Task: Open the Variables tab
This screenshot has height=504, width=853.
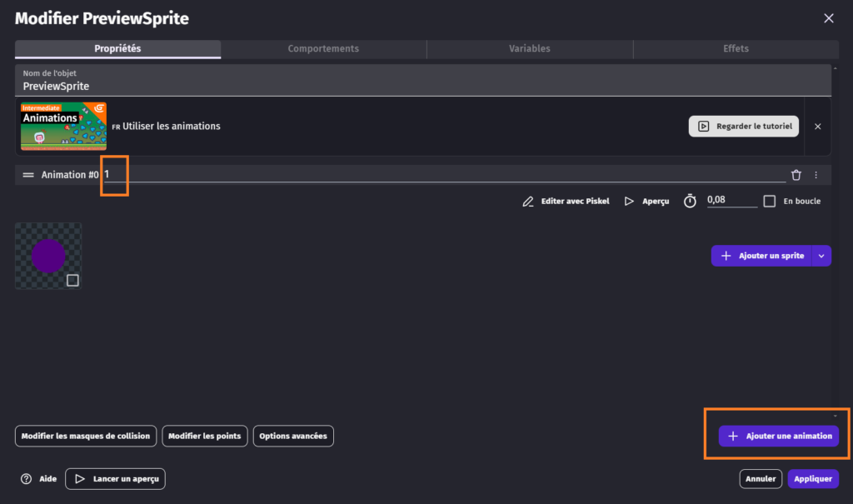Action: pyautogui.click(x=530, y=49)
